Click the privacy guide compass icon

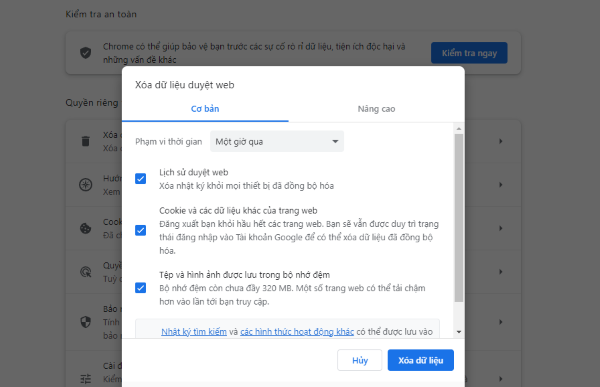[x=86, y=185]
